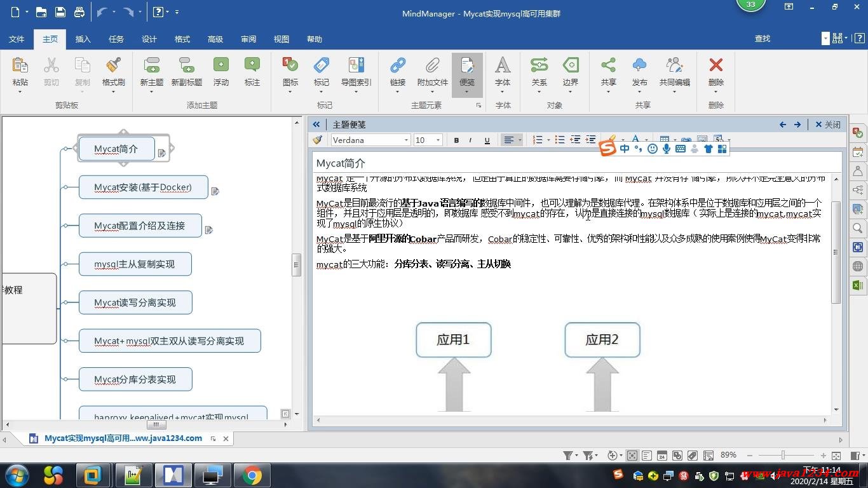This screenshot has height=488, width=868.
Task: Switch to the 设计 design tab
Action: 149,39
